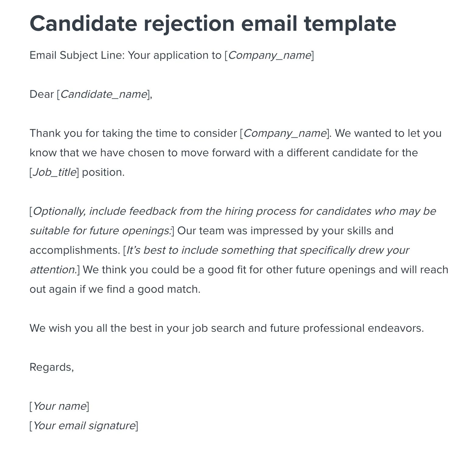Click the 'Your email signature' placeholder
The image size is (476, 449).
(84, 426)
